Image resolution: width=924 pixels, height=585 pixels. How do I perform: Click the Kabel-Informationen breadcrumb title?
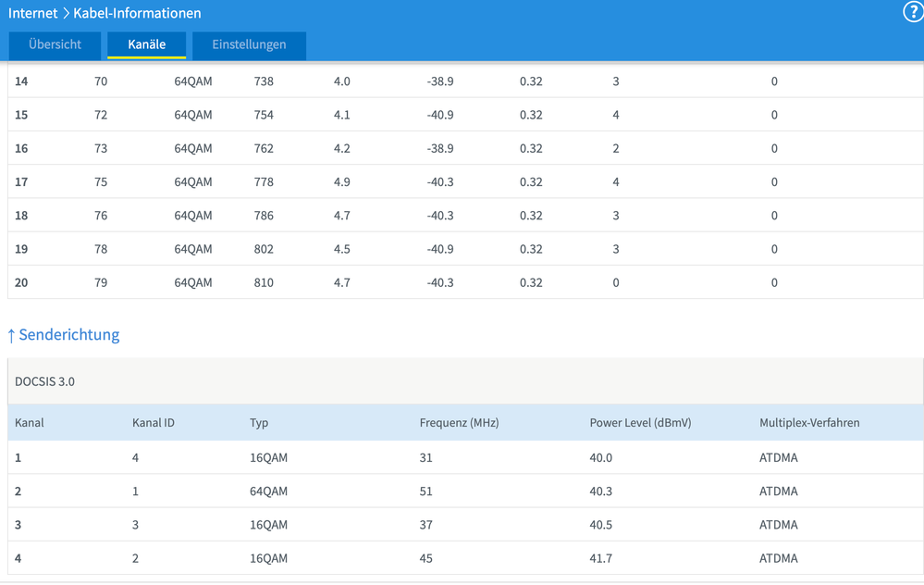(x=137, y=13)
